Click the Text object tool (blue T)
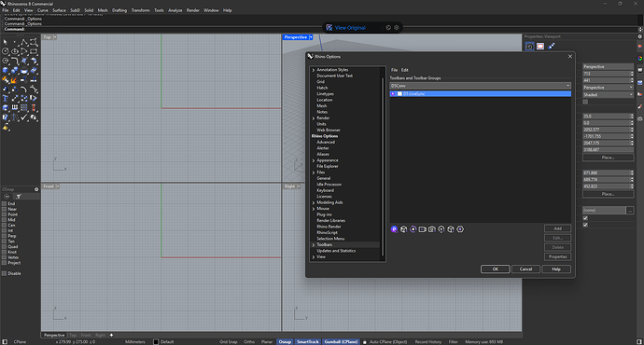644x345 pixels. pos(5,99)
